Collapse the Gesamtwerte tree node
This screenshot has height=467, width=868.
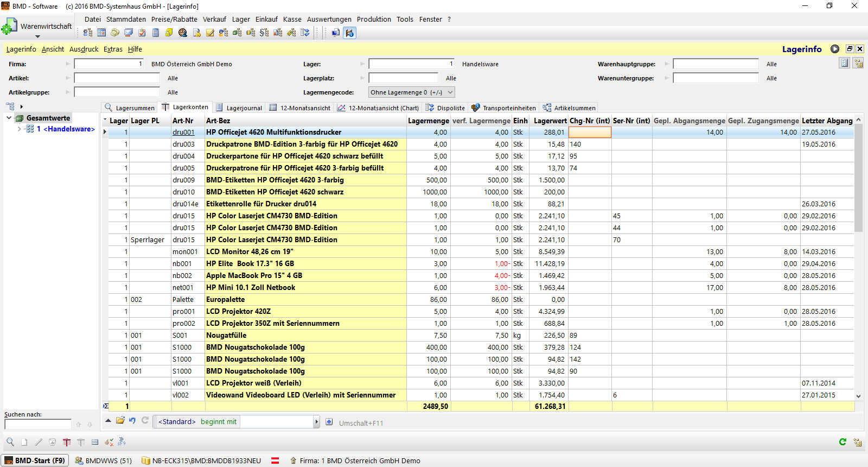[9, 118]
